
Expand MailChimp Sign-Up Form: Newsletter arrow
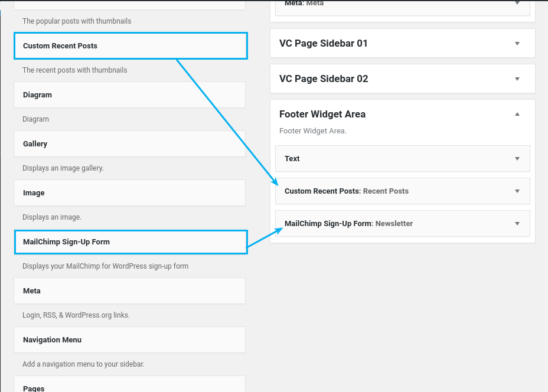pos(517,224)
